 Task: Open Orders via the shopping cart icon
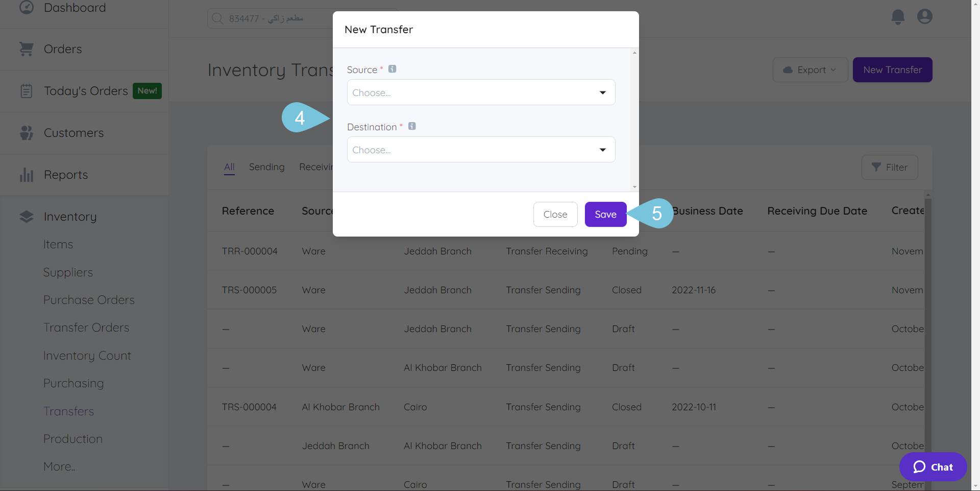coord(26,48)
